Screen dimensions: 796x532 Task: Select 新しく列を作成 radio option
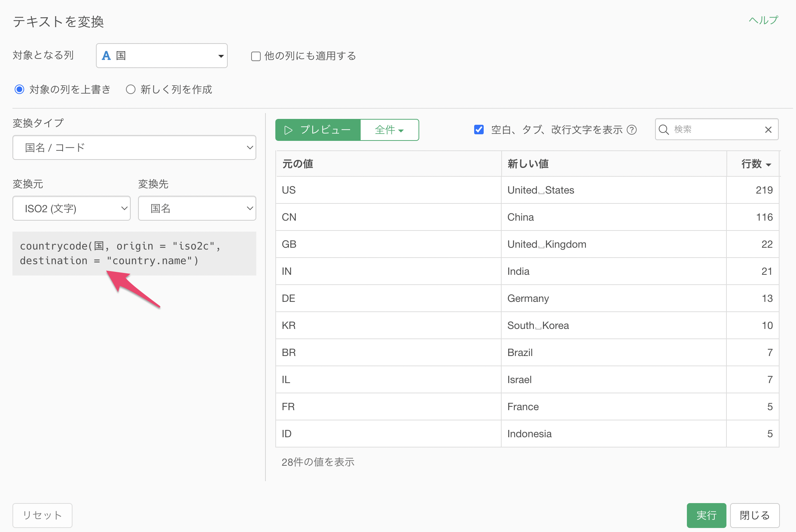click(131, 89)
